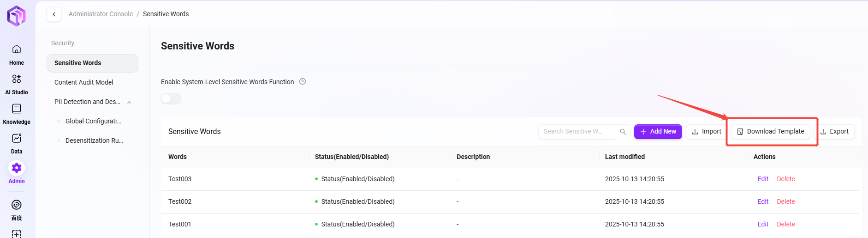
Task: Go to the Data section icon
Action: pyautogui.click(x=17, y=138)
